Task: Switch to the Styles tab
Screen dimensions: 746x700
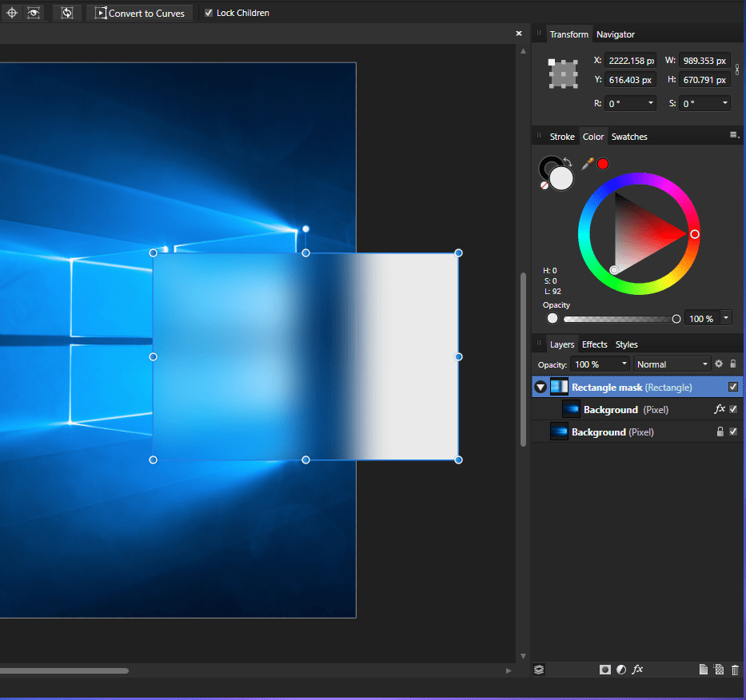Action: [x=626, y=344]
